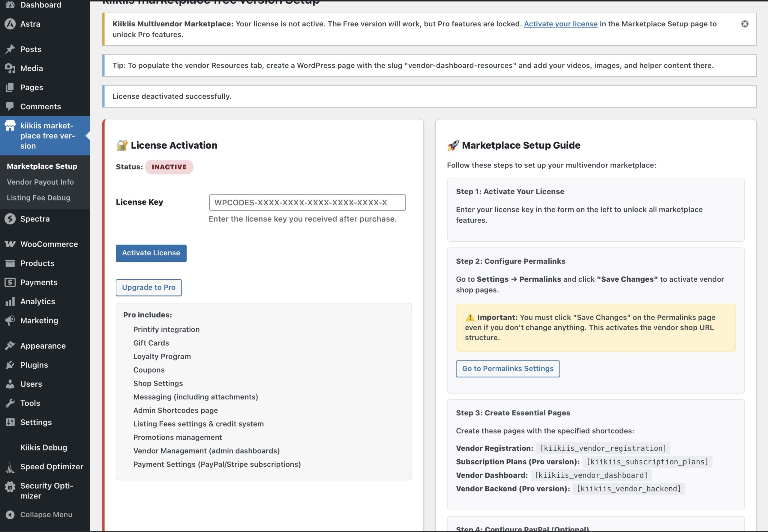The width and height of the screenshot is (768, 532).
Task: Open Kiikis Debug menu item
Action: click(44, 447)
